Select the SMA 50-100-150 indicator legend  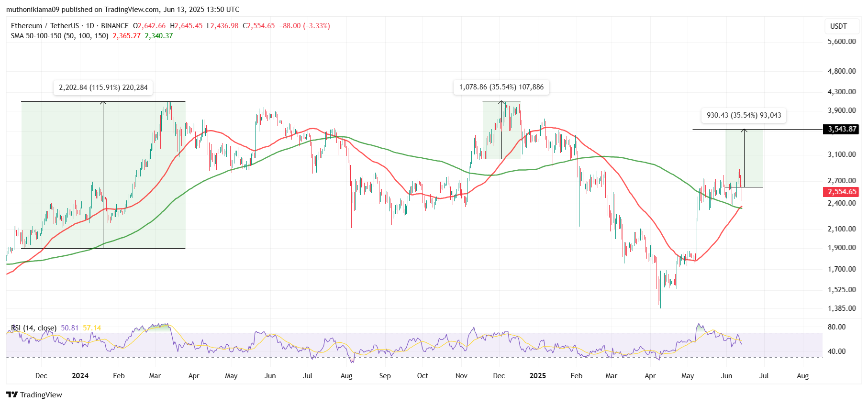click(x=59, y=36)
